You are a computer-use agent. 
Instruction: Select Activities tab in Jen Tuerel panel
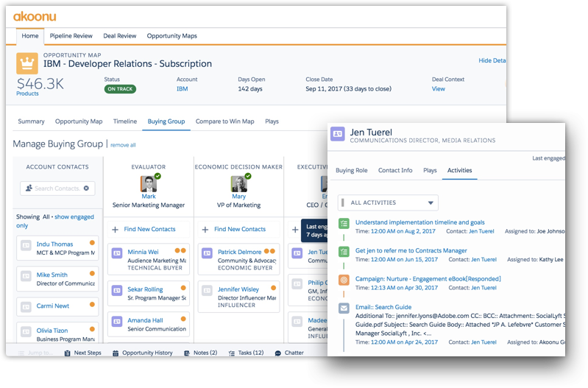tap(459, 170)
